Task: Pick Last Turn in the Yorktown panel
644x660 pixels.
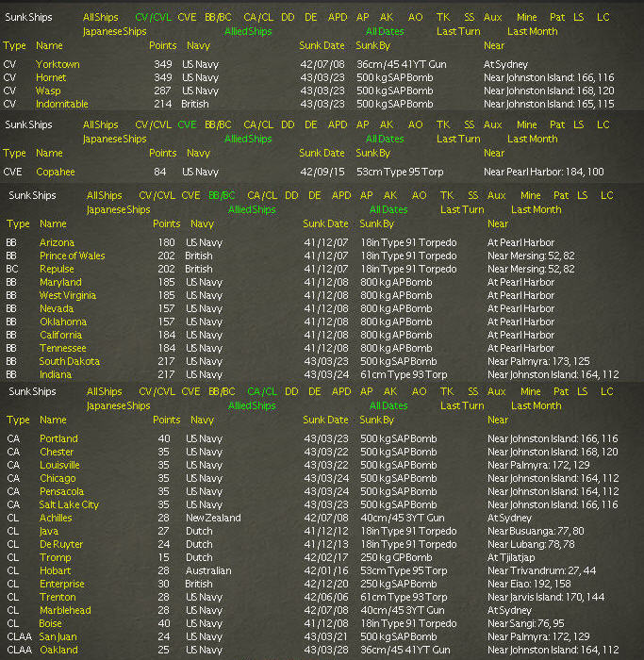Action: [x=458, y=31]
